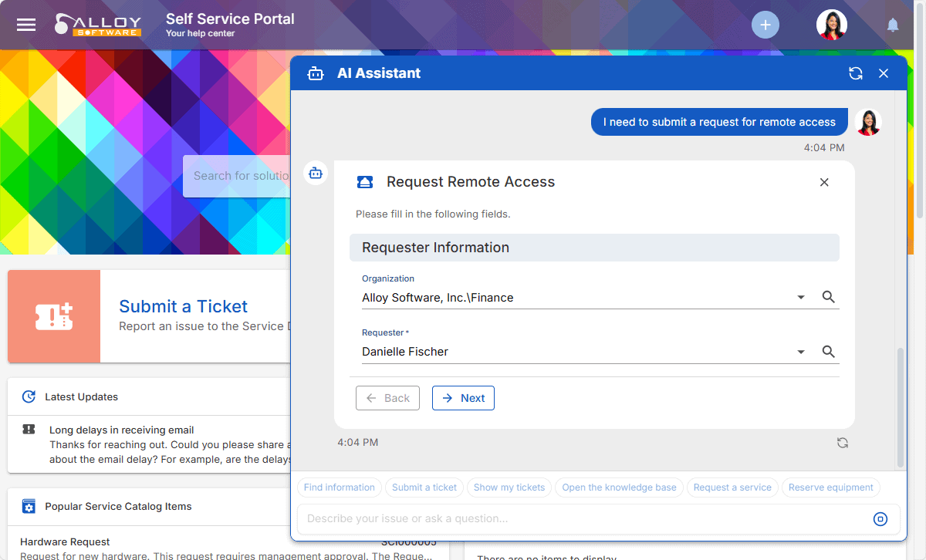Click the stop button in chat input

click(x=880, y=519)
